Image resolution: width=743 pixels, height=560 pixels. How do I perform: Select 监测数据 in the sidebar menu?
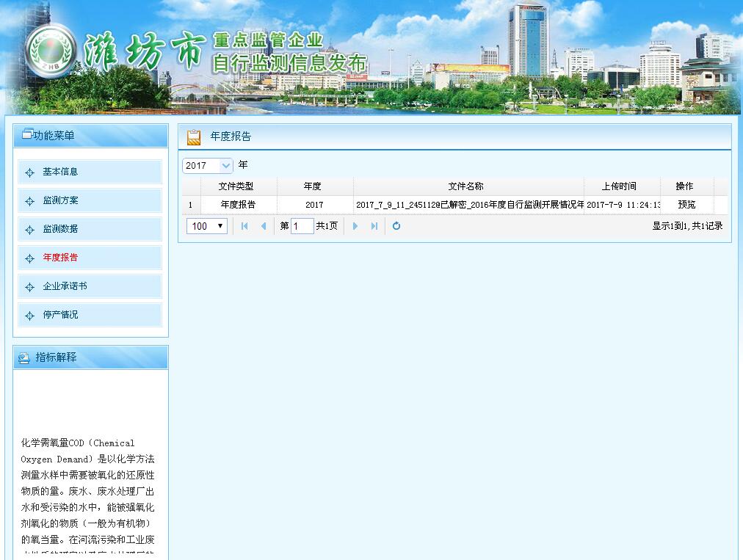62,229
